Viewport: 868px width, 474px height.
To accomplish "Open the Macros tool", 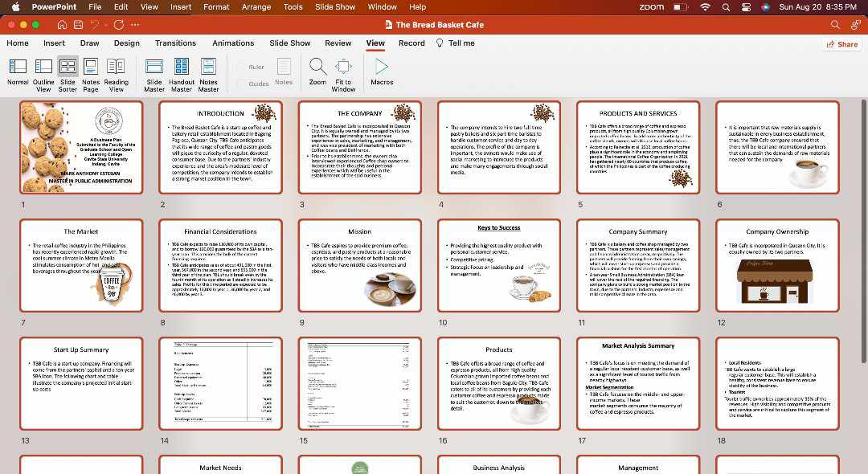I will point(382,72).
